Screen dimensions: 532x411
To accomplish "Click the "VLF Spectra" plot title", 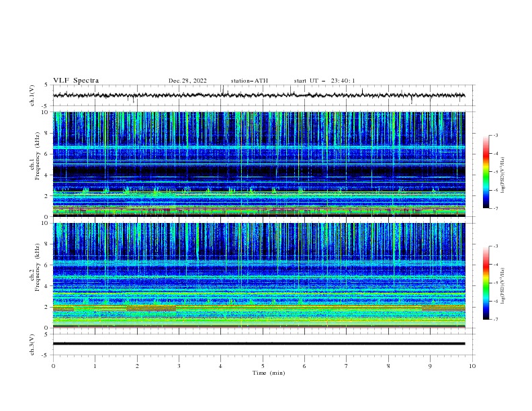I will click(x=76, y=81).
